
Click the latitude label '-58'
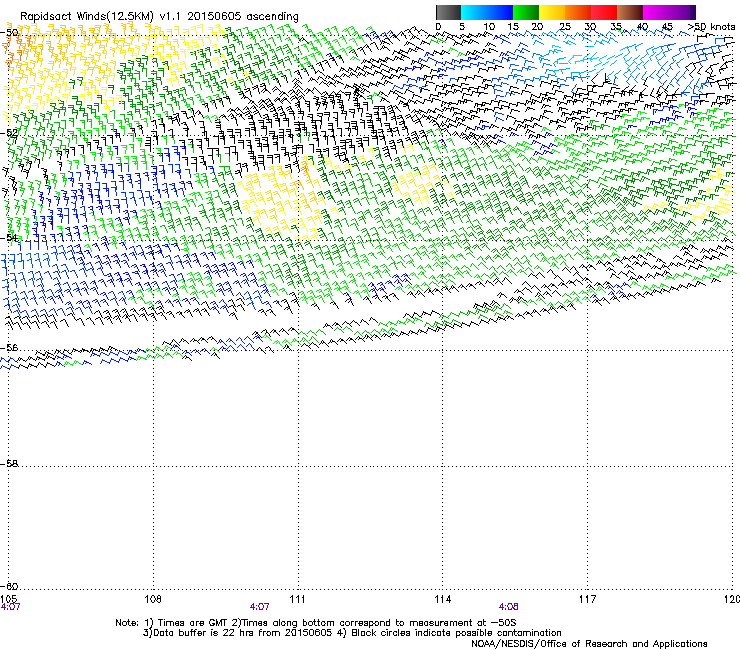click(x=9, y=464)
